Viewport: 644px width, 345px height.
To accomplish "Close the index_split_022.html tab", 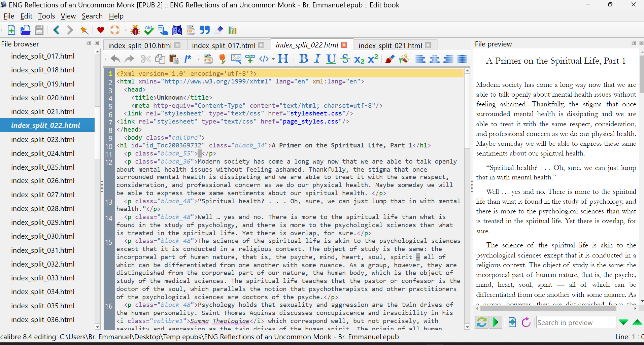I will (344, 45).
